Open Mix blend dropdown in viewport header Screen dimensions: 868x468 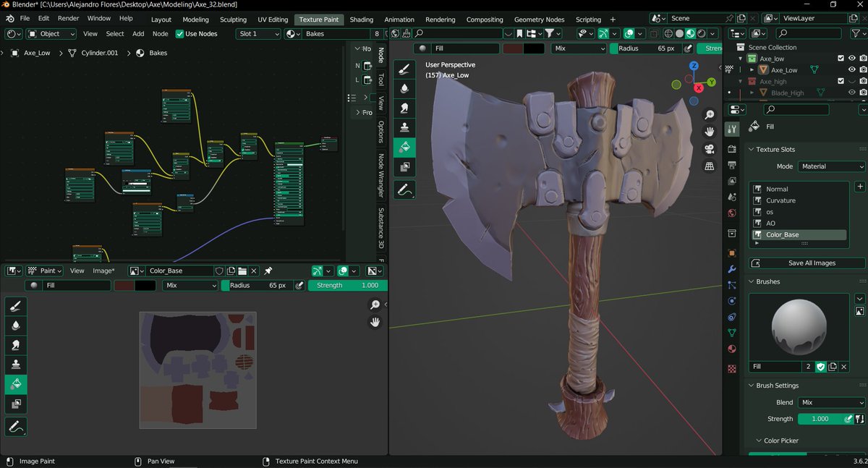click(x=579, y=48)
